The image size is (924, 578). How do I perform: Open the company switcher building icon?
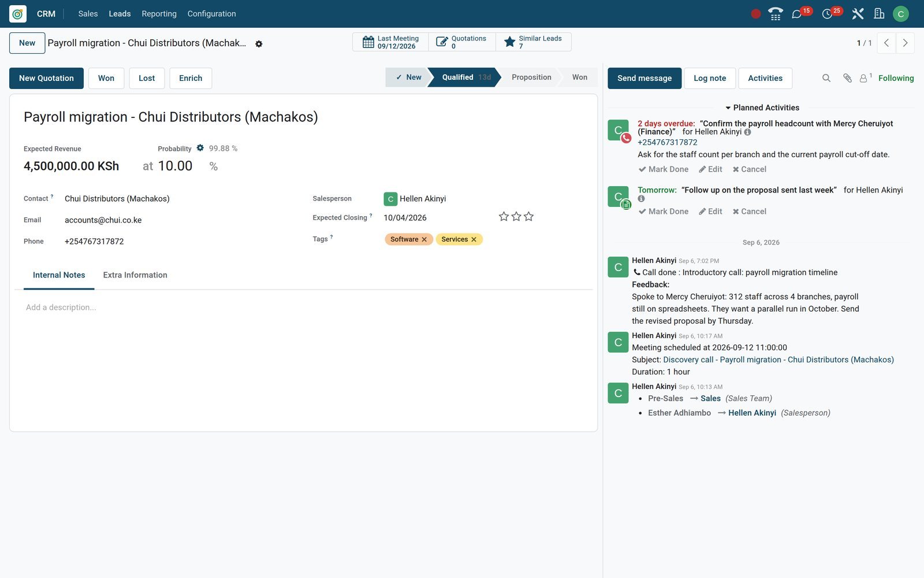879,14
